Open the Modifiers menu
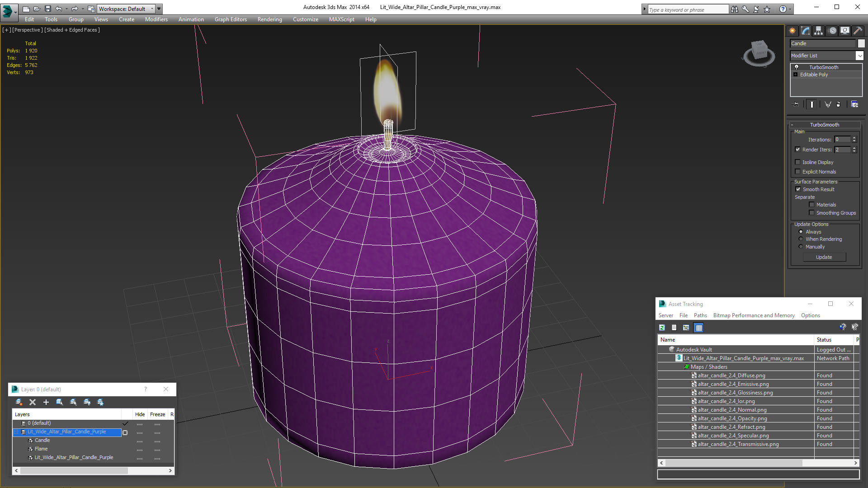This screenshot has width=868, height=488. [x=156, y=19]
